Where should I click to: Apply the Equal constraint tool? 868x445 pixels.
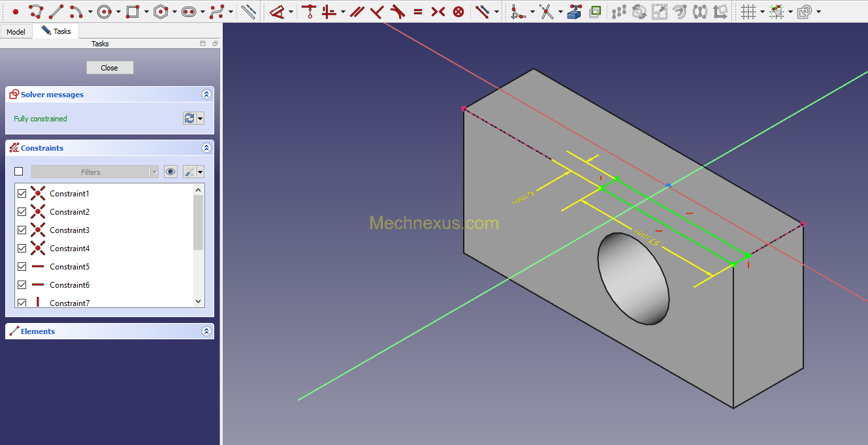[x=418, y=11]
